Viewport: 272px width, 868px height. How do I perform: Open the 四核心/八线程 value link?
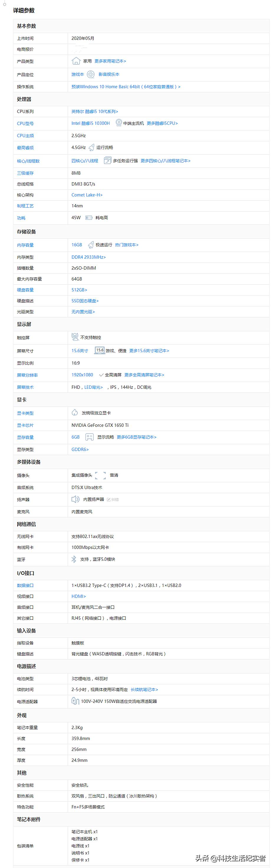[x=85, y=161]
